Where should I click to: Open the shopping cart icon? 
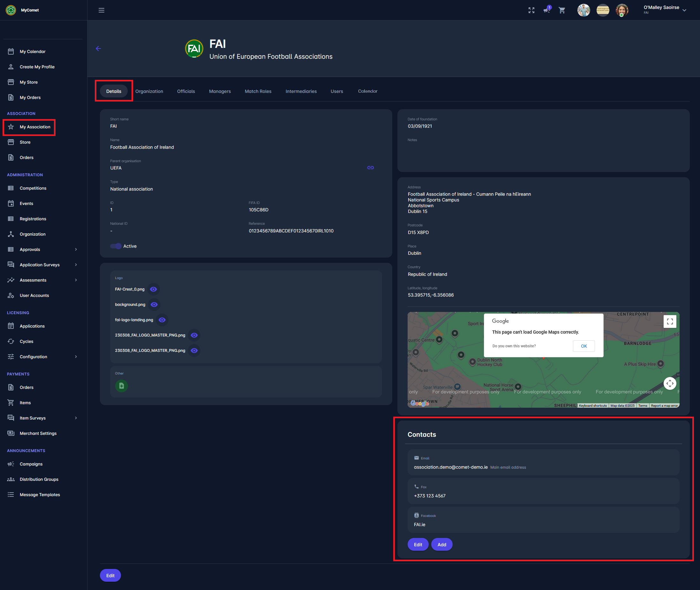562,10
